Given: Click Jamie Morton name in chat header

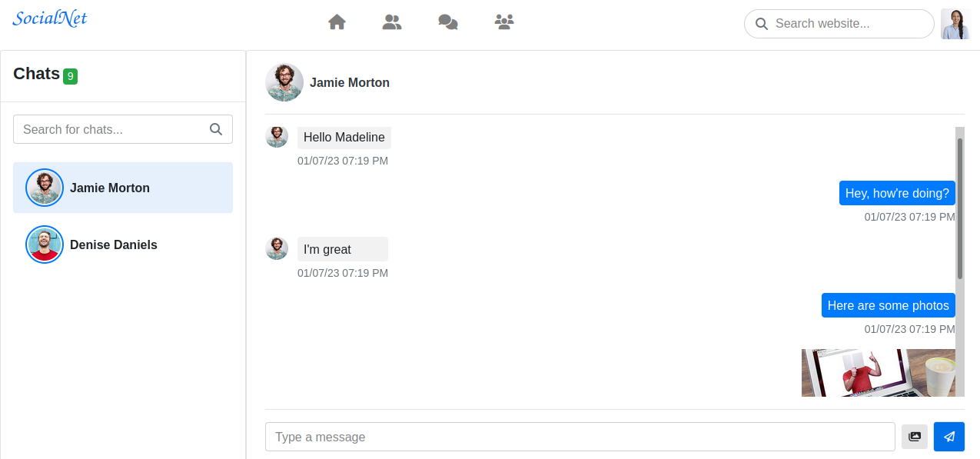Looking at the screenshot, I should point(350,82).
